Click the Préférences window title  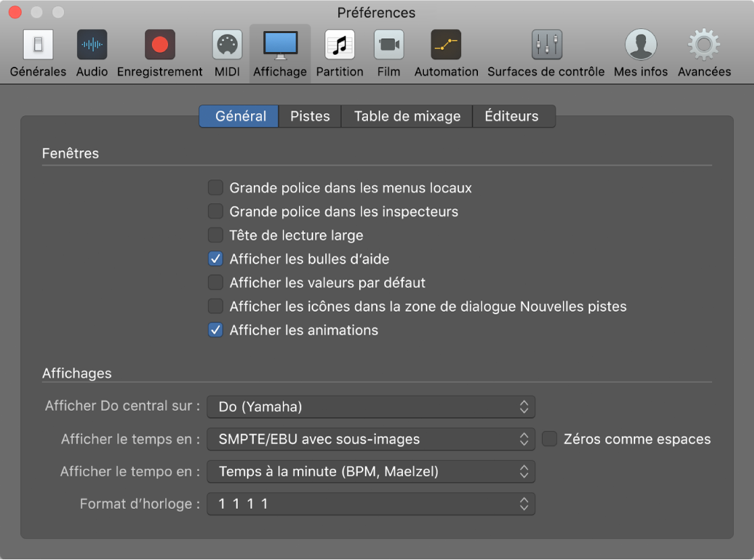click(x=376, y=13)
